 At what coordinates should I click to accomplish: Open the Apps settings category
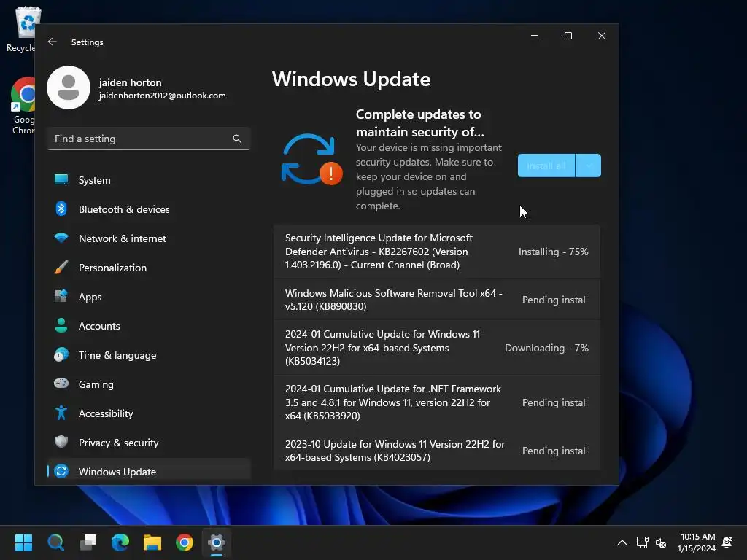coord(149,297)
